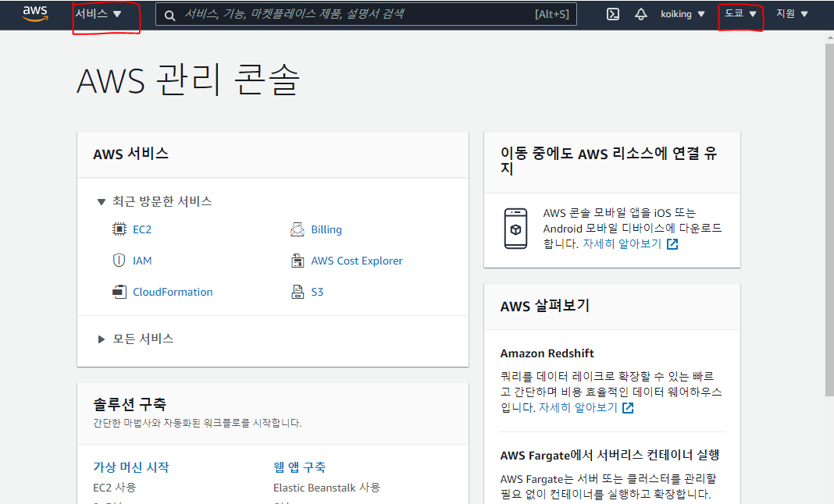The image size is (834, 504).
Task: Click the AWS logo home icon
Action: [x=35, y=14]
